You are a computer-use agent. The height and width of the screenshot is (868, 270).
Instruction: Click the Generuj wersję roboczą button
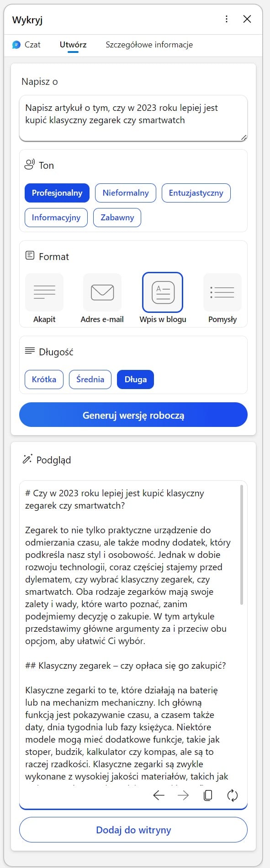click(133, 415)
